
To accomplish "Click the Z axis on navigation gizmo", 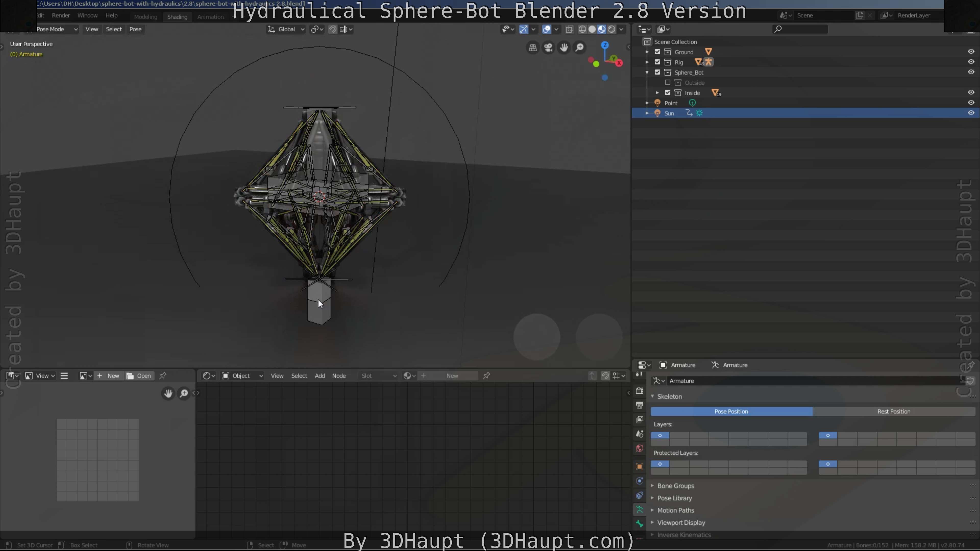I will tap(605, 45).
